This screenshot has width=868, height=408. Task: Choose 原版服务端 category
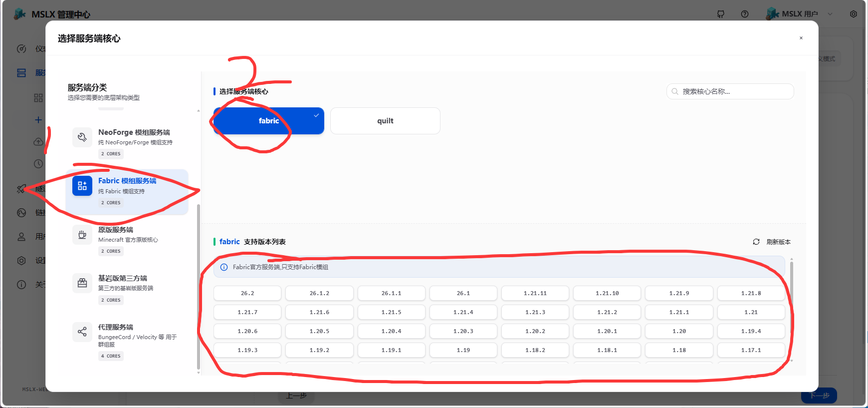pos(127,241)
